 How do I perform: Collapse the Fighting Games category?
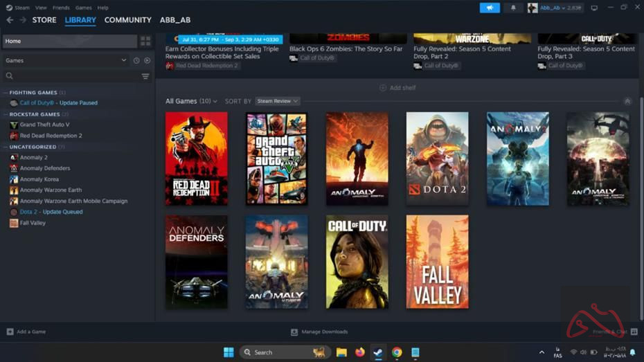pyautogui.click(x=6, y=93)
